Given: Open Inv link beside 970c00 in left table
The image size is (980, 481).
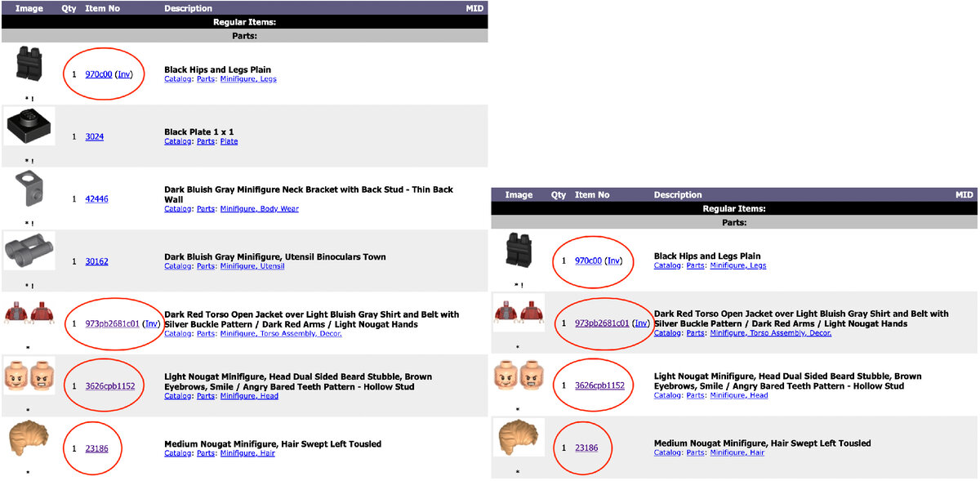Looking at the screenshot, I should coord(123,74).
